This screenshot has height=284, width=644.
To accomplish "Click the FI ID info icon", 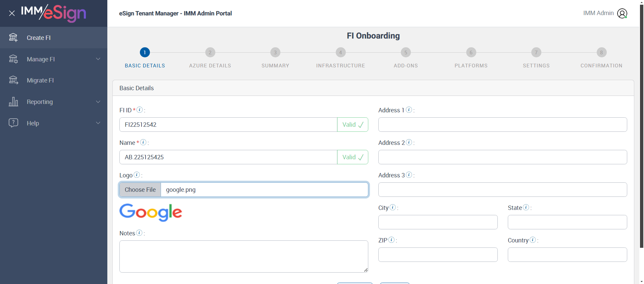I will click(140, 110).
